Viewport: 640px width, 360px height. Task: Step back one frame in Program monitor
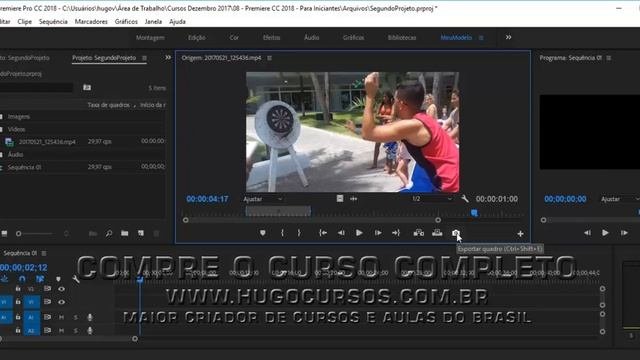click(587, 233)
